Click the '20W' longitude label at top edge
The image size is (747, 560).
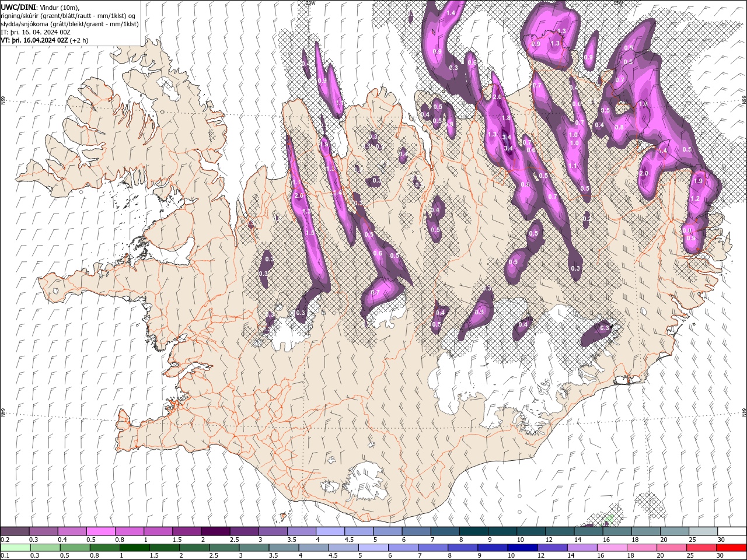pos(310,3)
